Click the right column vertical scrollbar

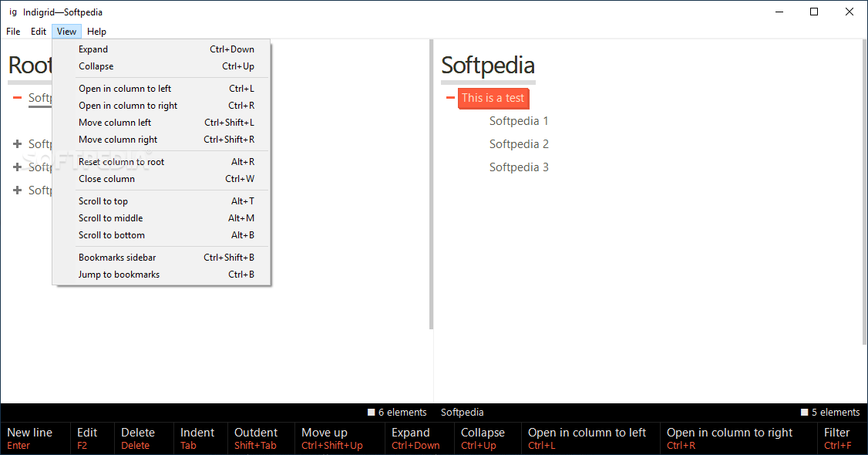[865, 192]
